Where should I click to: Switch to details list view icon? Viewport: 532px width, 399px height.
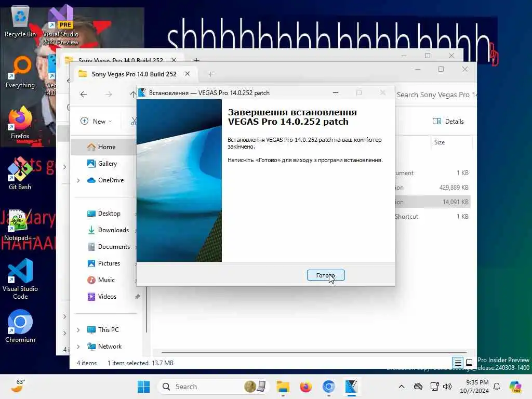(458, 363)
